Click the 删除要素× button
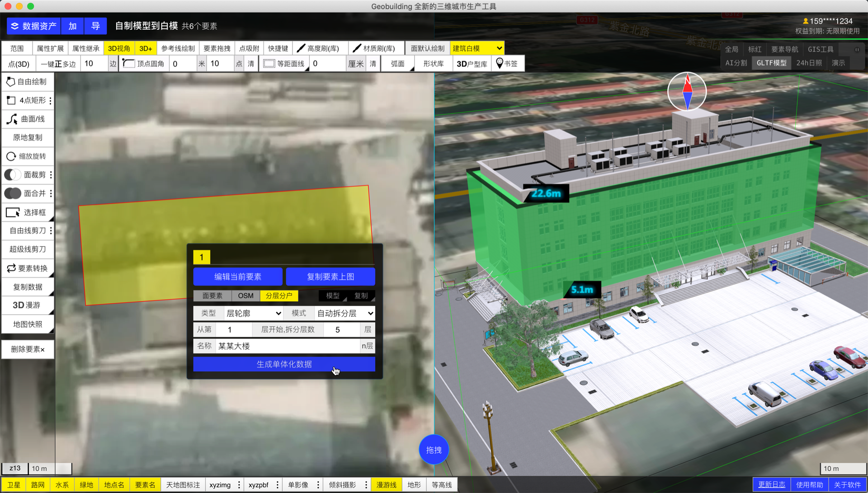 [x=28, y=349]
